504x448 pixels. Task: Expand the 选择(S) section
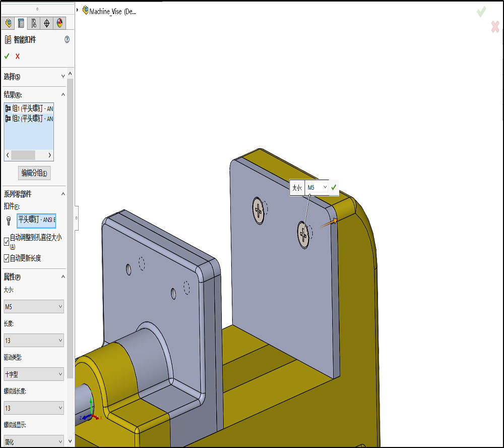coord(63,76)
